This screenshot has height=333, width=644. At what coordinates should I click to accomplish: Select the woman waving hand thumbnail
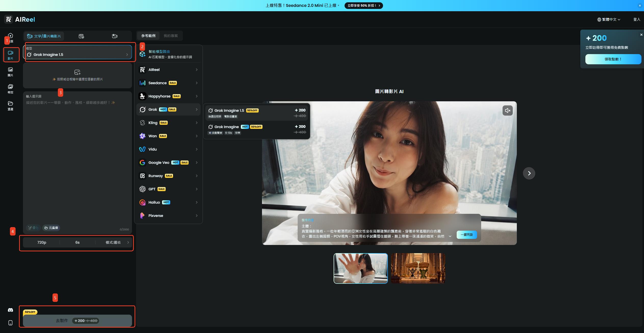[x=361, y=268]
